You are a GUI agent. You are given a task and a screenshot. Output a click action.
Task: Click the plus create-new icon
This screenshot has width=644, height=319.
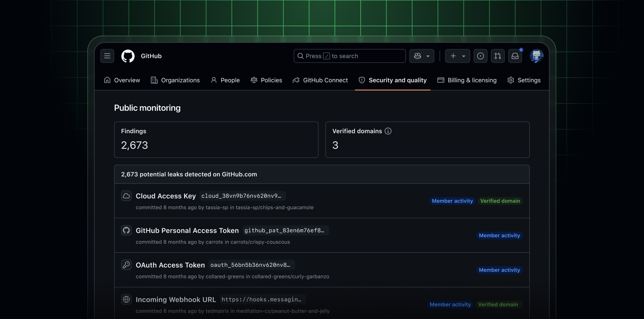pos(453,56)
